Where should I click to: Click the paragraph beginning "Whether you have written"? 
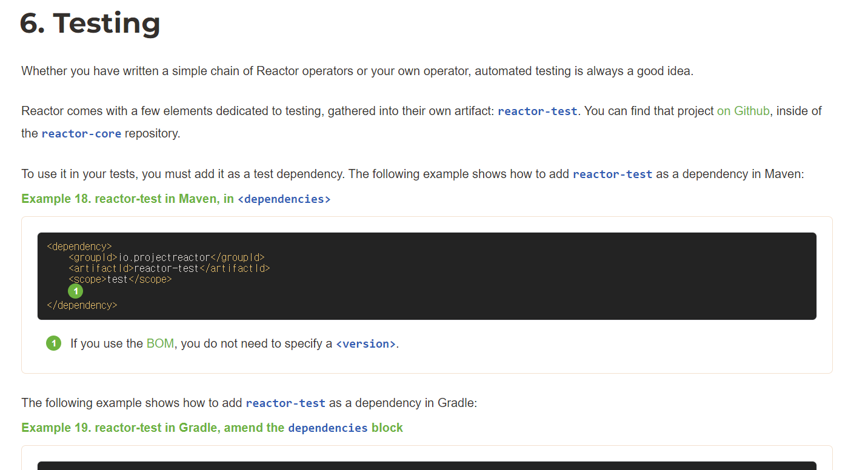pos(357,71)
